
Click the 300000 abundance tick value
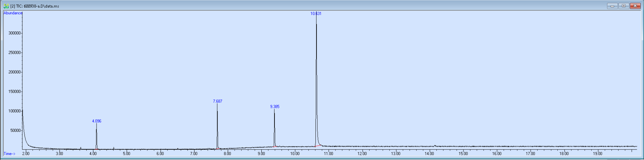click(x=14, y=33)
